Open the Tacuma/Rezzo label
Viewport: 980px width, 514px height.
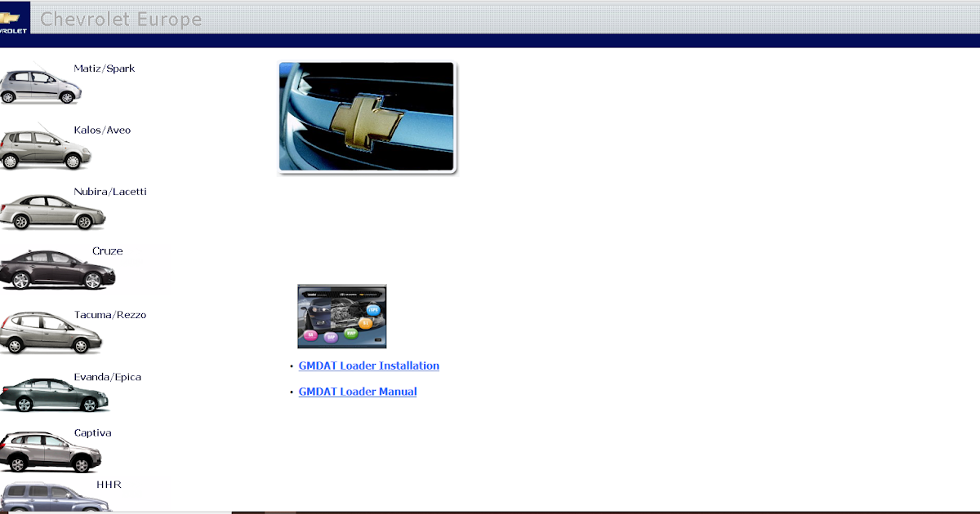tap(110, 315)
